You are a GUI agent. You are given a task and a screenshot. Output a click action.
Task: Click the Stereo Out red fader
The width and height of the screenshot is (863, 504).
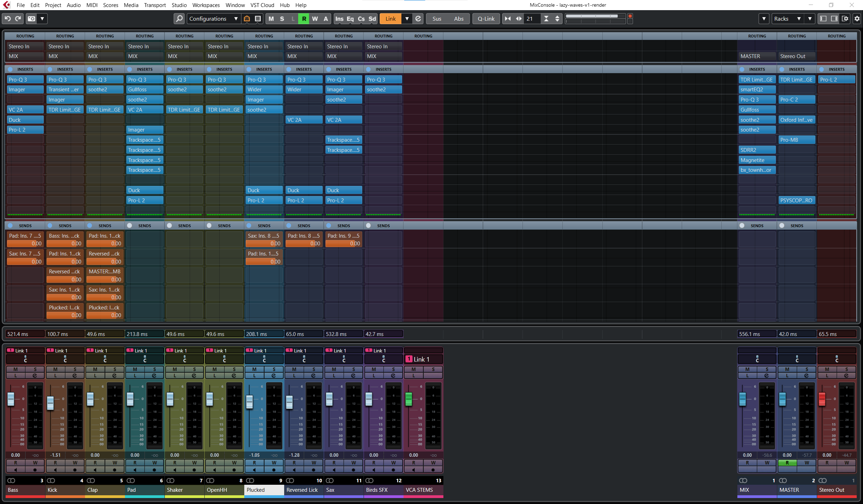(822, 399)
